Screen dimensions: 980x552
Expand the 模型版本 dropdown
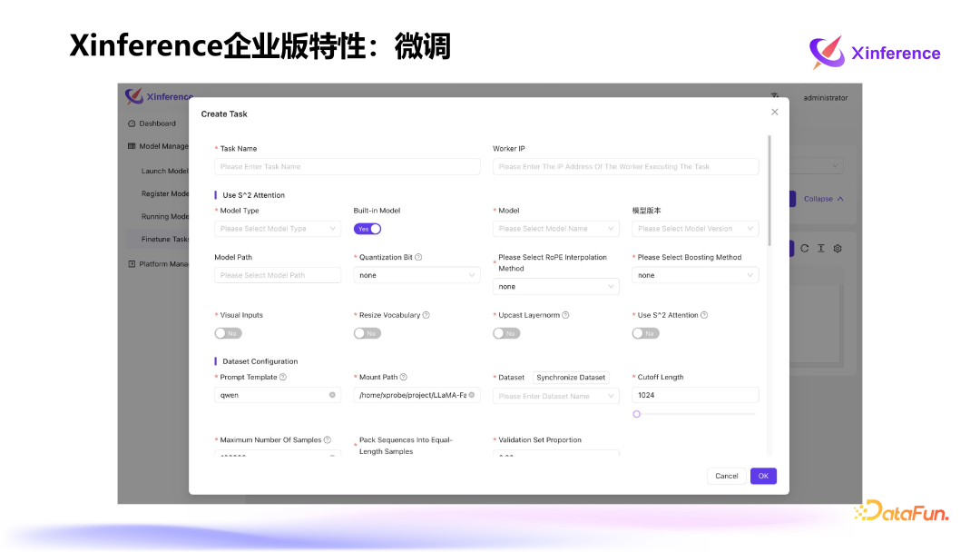coord(695,228)
